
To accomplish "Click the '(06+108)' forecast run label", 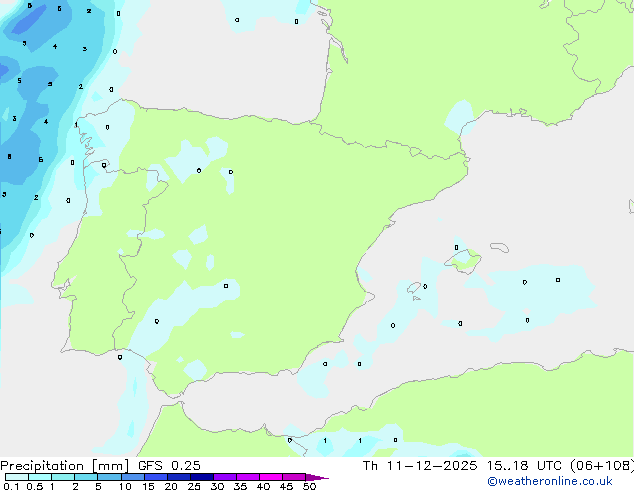I will (x=602, y=466).
